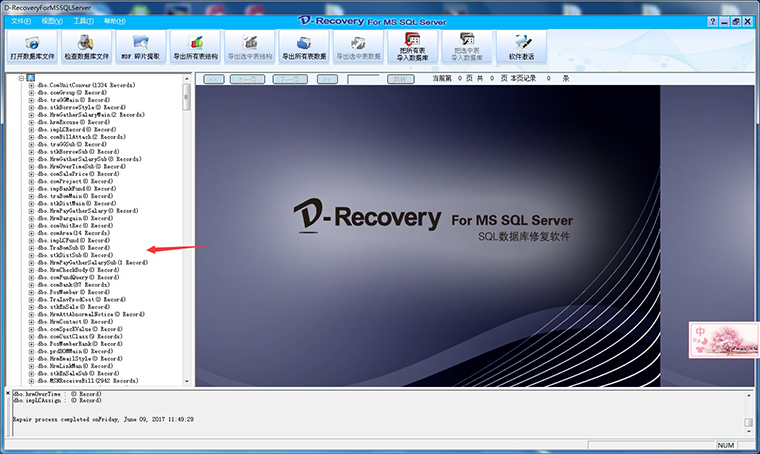Image resolution: width=760 pixels, height=454 pixels.
Task: Select dbo.impLCFund (0 Record) row
Action: 74,240
